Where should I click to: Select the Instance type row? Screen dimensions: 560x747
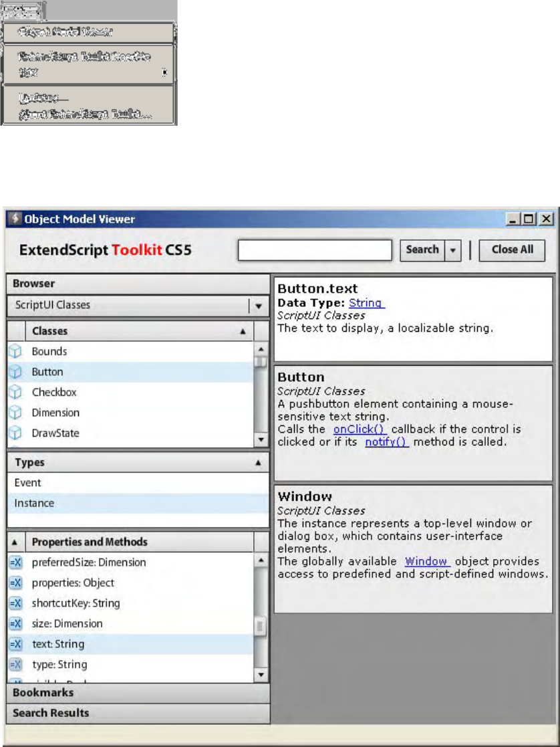coord(138,504)
